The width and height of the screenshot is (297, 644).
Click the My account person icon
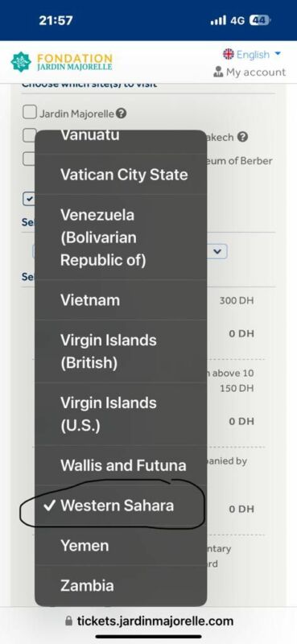218,72
